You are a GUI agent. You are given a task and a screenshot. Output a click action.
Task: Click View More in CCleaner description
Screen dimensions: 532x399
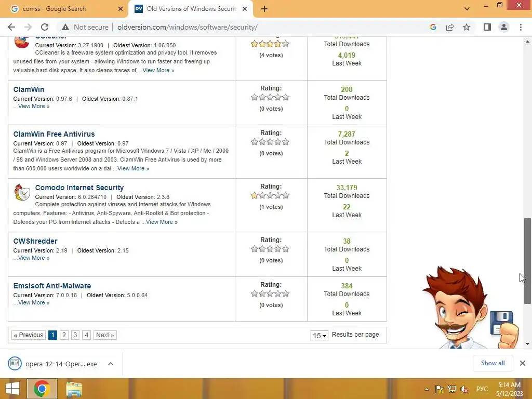[x=158, y=70]
